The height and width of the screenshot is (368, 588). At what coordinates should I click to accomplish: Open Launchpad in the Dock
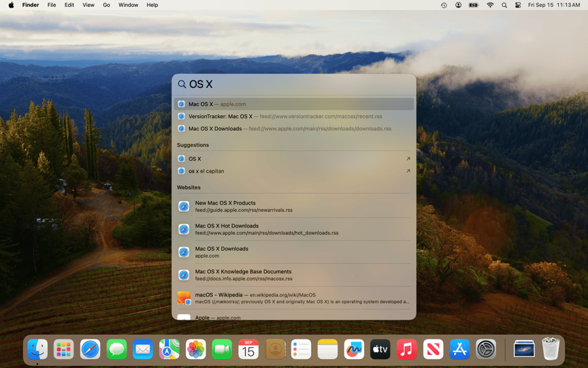point(64,349)
